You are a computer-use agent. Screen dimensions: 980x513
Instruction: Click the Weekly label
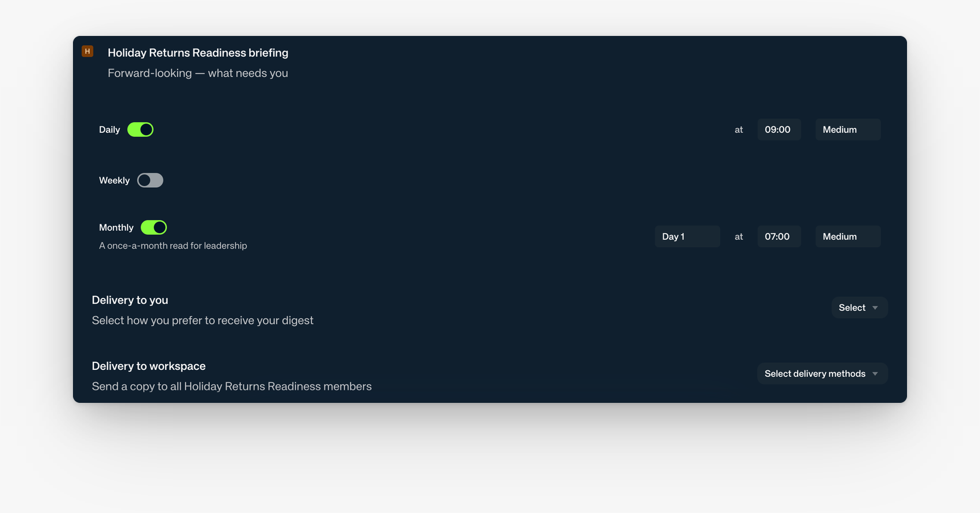point(114,181)
